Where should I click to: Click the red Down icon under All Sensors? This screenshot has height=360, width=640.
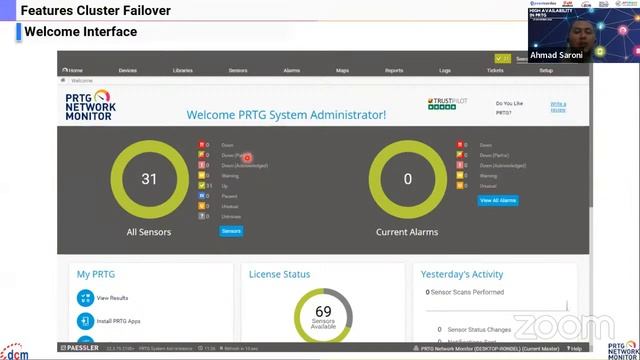pyautogui.click(x=202, y=144)
